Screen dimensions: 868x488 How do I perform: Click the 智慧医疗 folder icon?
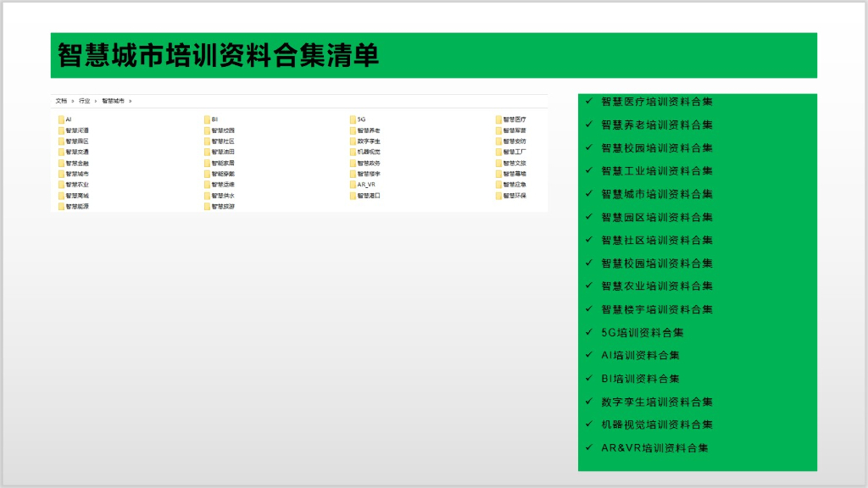pos(498,119)
